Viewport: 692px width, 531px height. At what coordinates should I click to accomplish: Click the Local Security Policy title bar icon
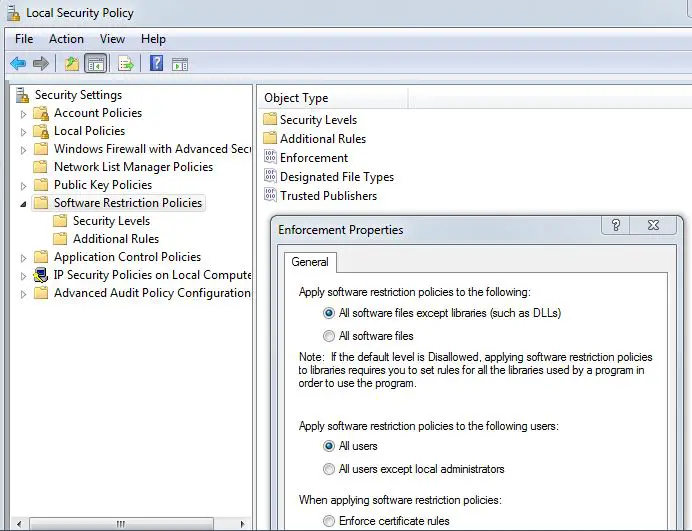point(13,13)
